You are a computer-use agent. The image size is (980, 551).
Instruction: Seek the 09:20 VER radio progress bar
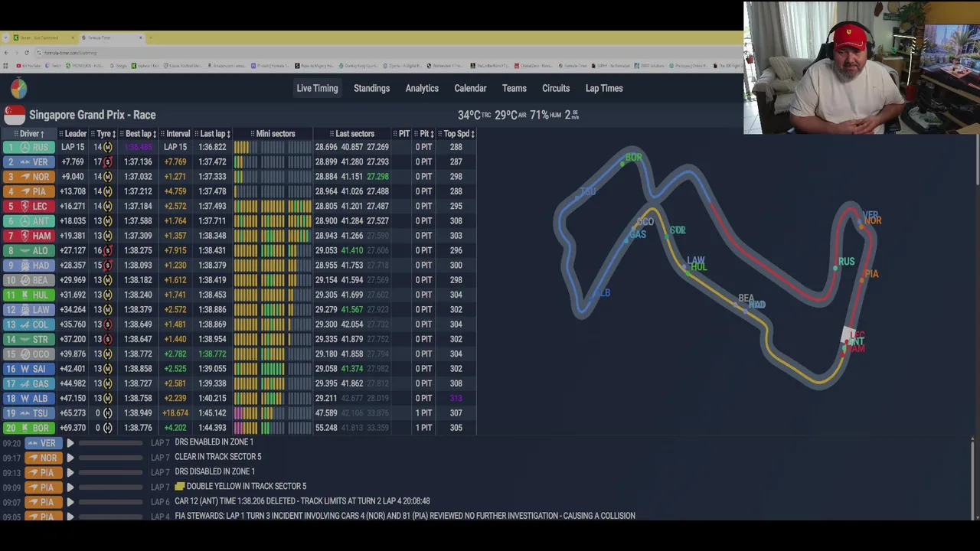point(110,443)
